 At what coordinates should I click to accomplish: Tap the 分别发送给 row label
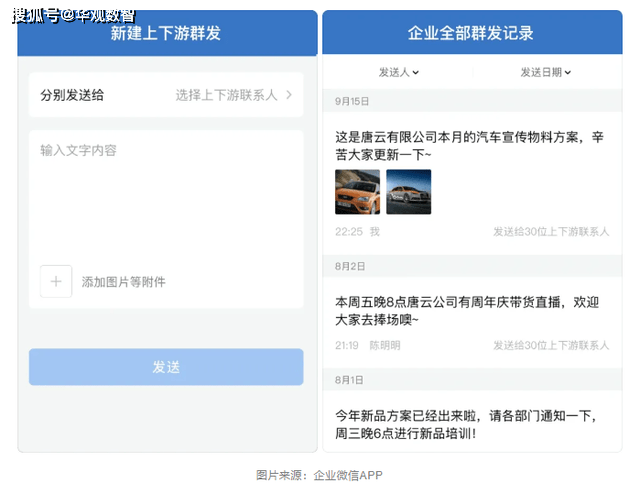click(x=72, y=95)
